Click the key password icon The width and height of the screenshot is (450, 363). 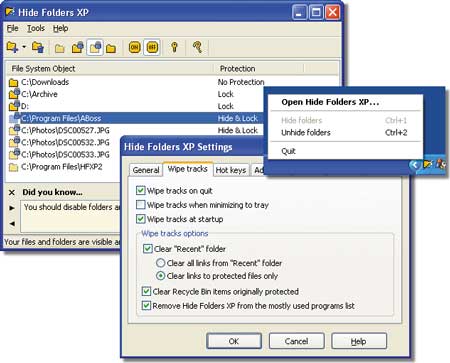click(174, 47)
